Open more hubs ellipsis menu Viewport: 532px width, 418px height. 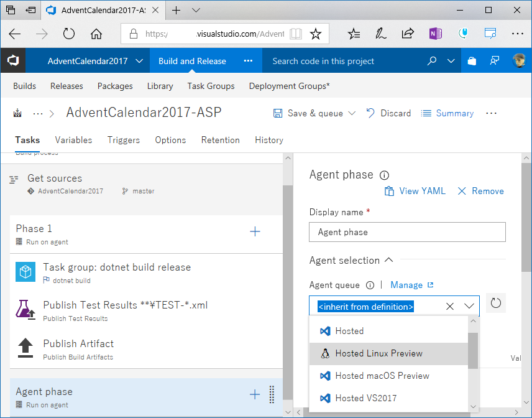248,61
